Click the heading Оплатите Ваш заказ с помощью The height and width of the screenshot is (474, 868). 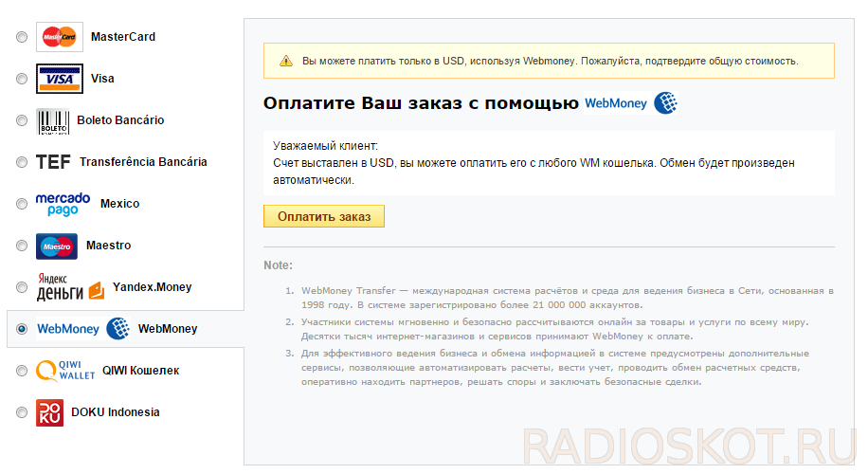coord(421,103)
